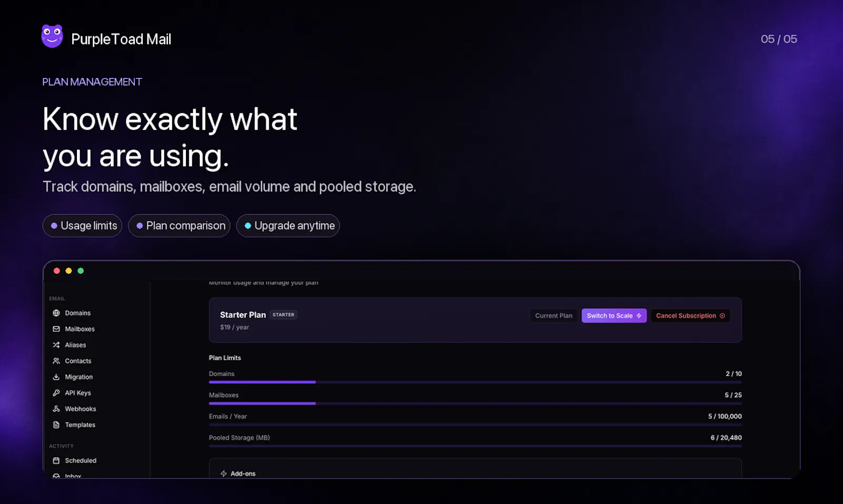
Task: Click the Templates document icon
Action: point(56,424)
